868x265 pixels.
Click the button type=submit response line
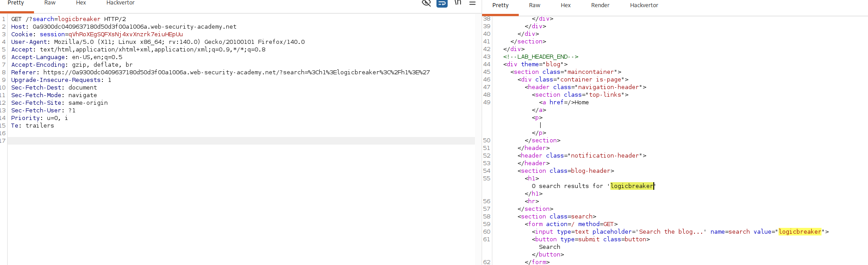coord(591,239)
